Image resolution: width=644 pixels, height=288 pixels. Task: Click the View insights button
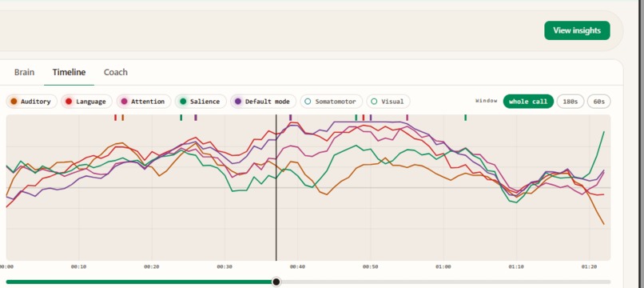point(577,30)
